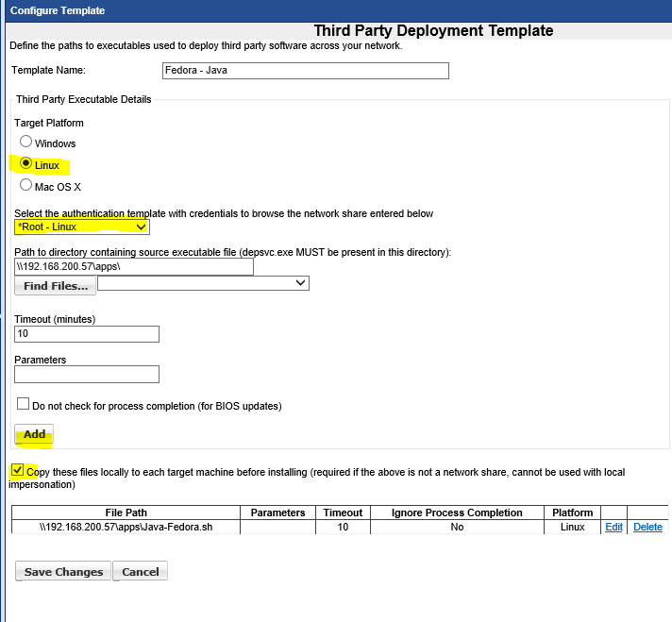The height and width of the screenshot is (622, 672).
Task: Choose Mac OS X as target platform
Action: click(x=26, y=185)
